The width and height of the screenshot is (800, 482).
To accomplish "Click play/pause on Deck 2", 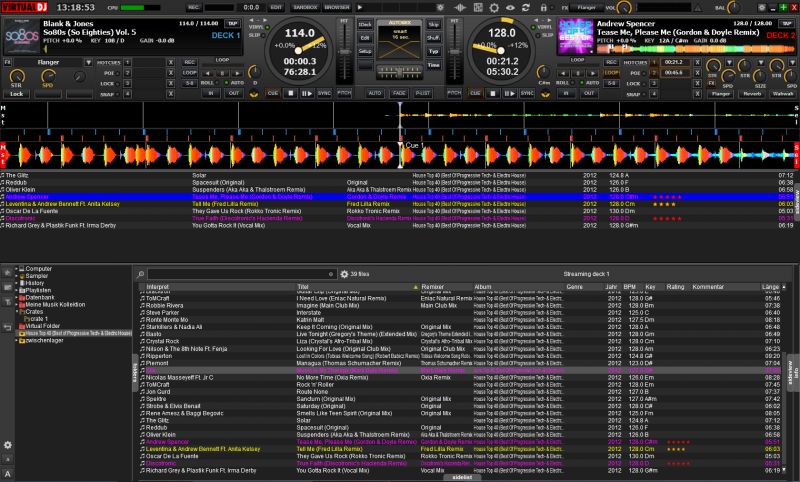I will coord(509,93).
